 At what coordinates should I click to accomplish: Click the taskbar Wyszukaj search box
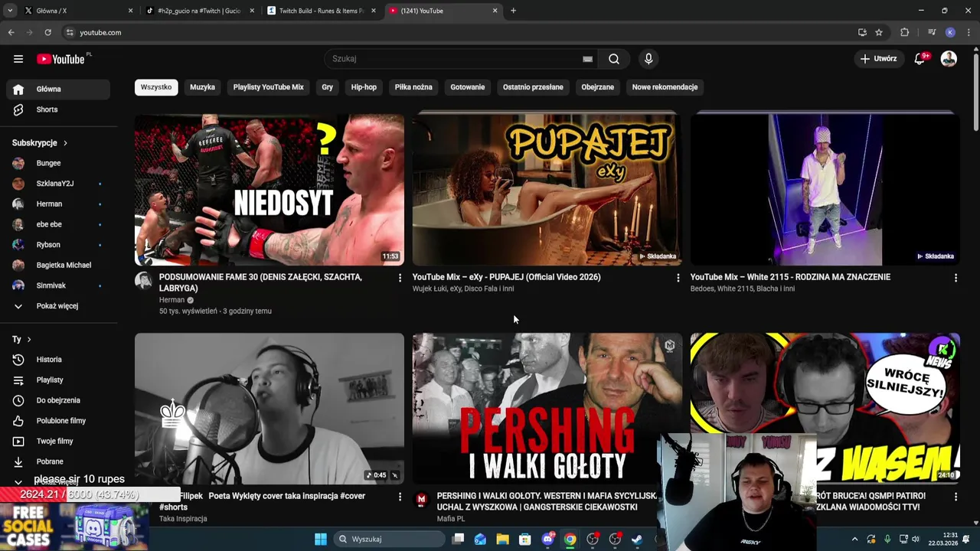click(x=387, y=539)
